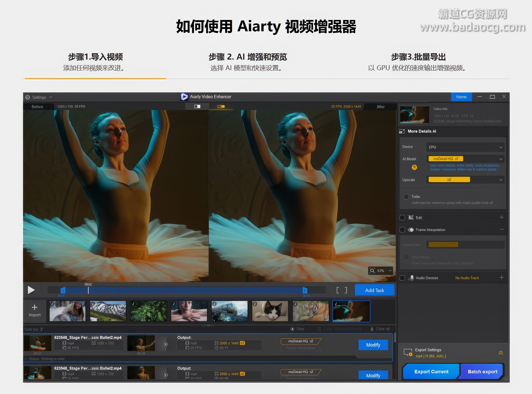Click the timeline end trim handle

[305, 290]
